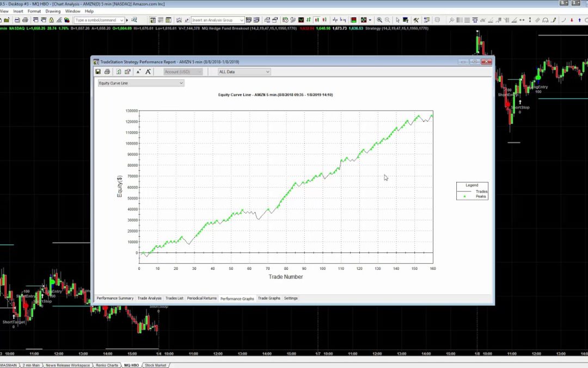Open the Format menu
Screen dimensions: 588x368
pyautogui.click(x=34, y=11)
